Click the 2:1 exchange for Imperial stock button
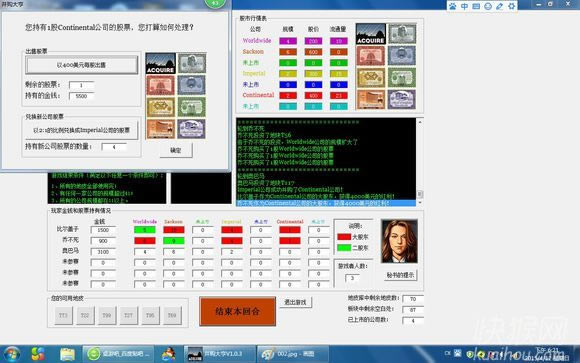 [x=81, y=130]
